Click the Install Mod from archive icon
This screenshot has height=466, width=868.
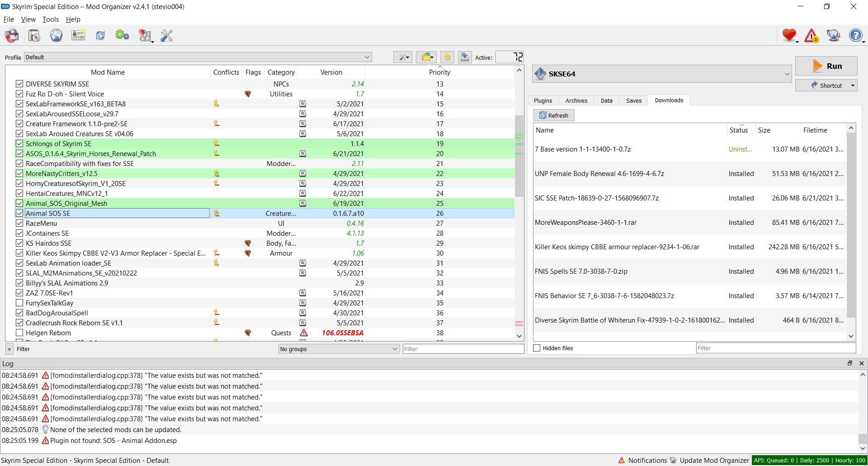(x=12, y=35)
